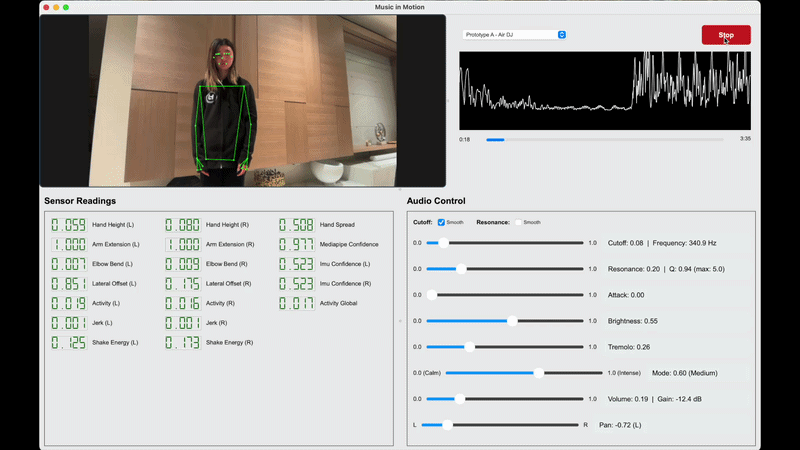
Task: Click the Activity Global reading 0.017
Action: [x=296, y=303]
